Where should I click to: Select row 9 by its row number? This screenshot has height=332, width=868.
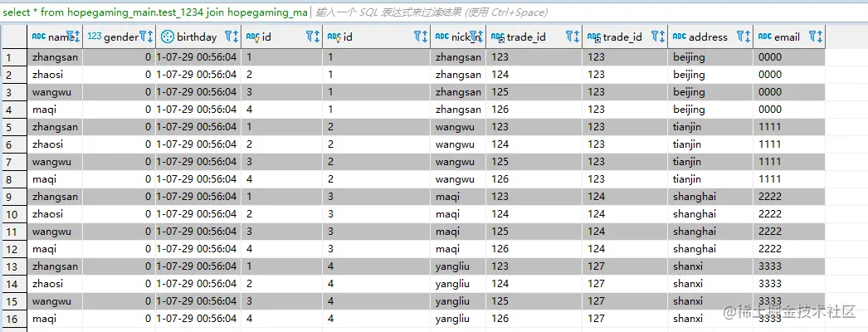(14, 197)
